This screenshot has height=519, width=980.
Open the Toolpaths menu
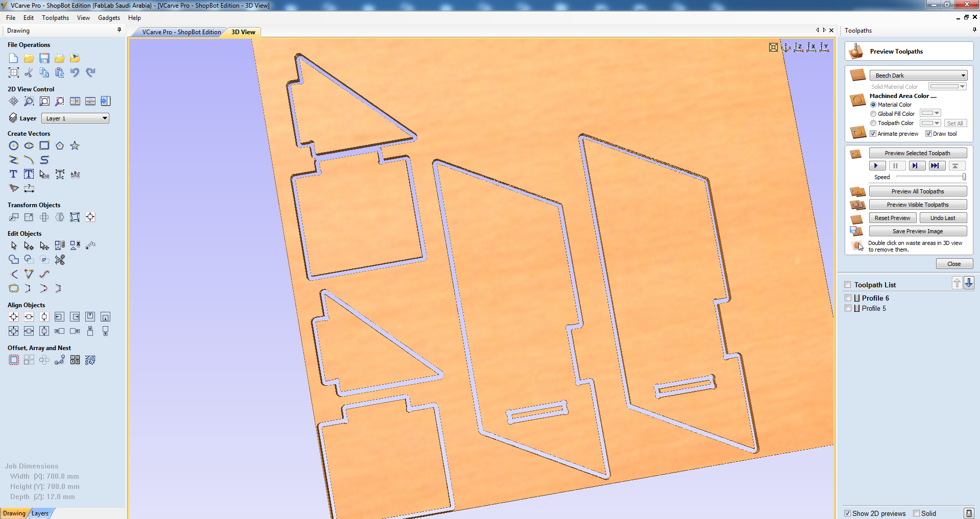55,18
